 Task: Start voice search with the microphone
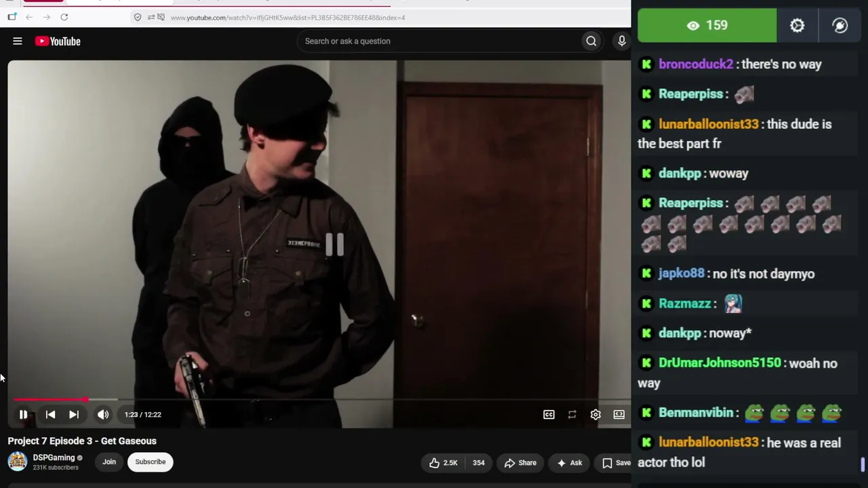tap(621, 41)
